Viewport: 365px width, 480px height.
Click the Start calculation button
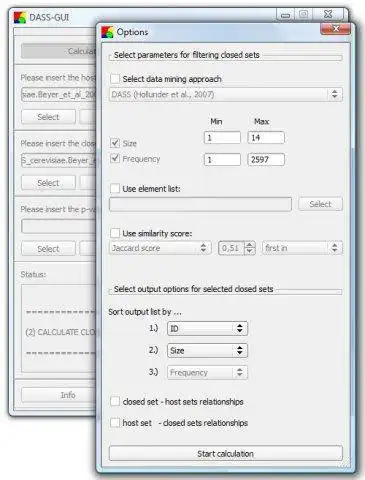[x=226, y=454]
